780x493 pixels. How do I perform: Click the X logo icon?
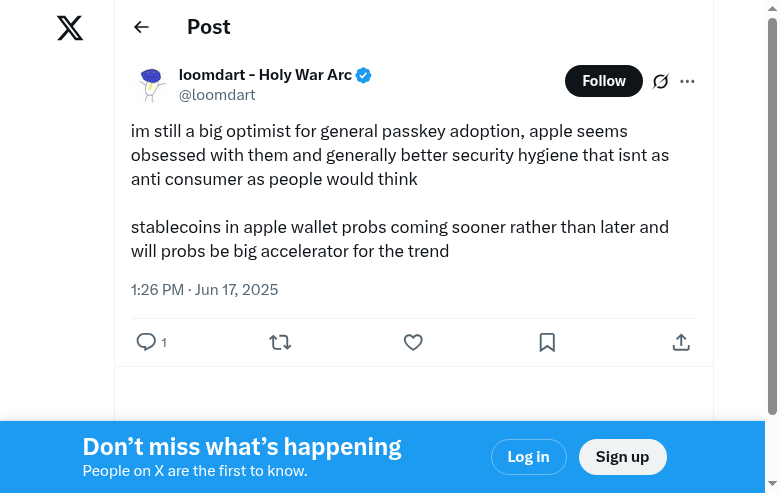[70, 28]
